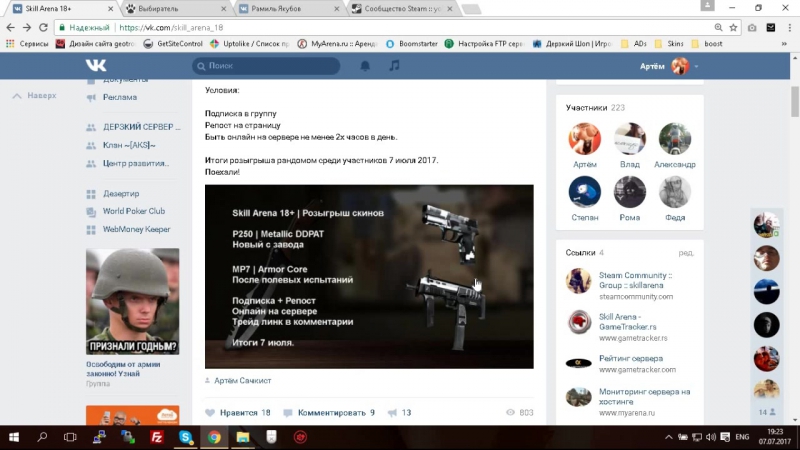Open the Реклама sidebar item

pos(119,97)
